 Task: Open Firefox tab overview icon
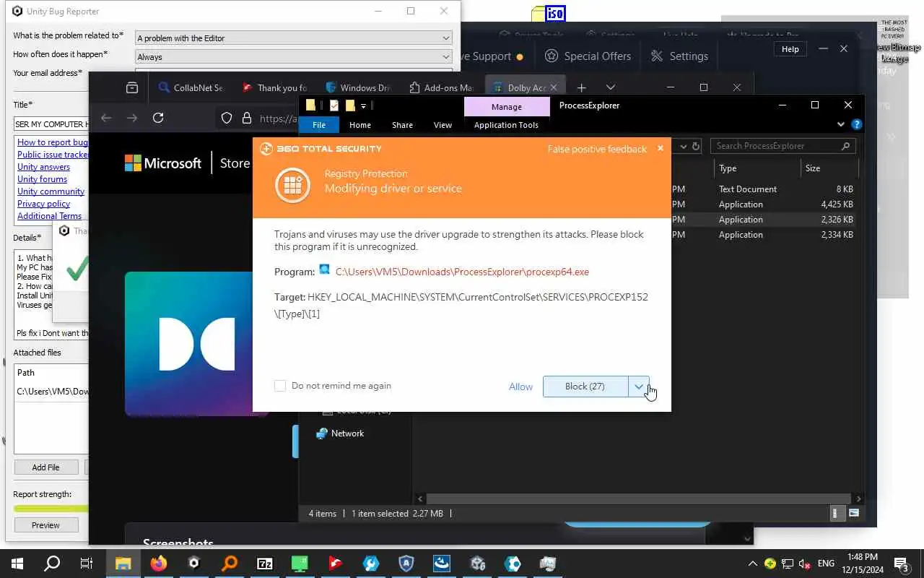(132, 87)
